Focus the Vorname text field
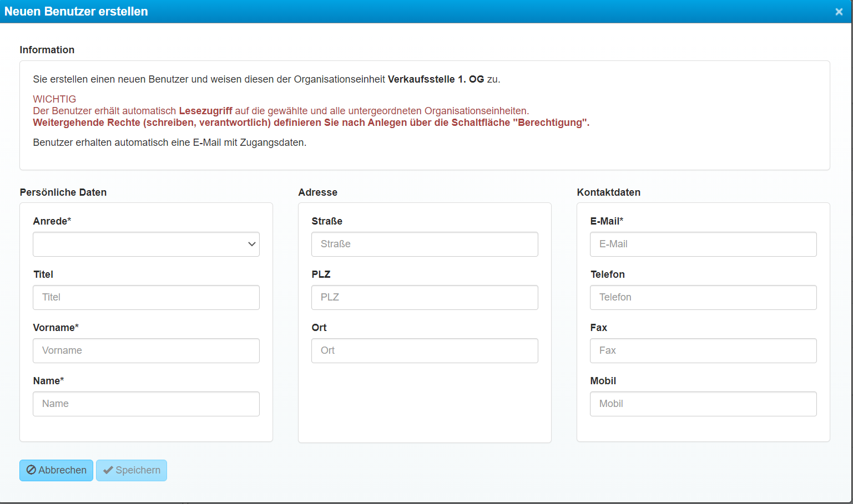Viewport: 853px width, 504px height. click(x=146, y=350)
